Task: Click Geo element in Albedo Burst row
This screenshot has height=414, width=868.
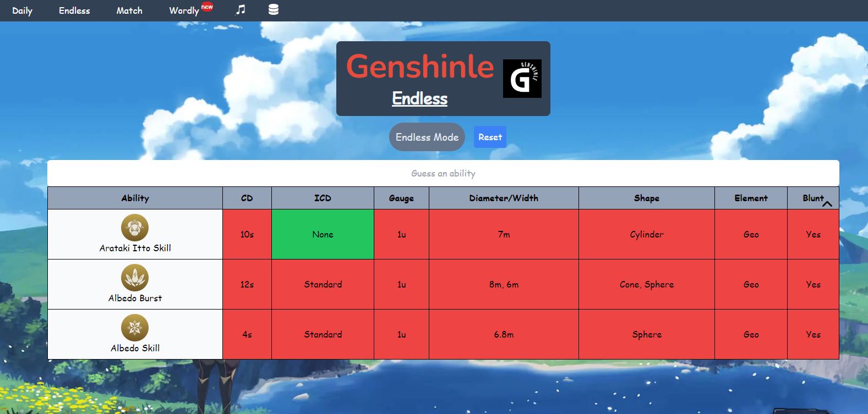Action: (x=751, y=284)
